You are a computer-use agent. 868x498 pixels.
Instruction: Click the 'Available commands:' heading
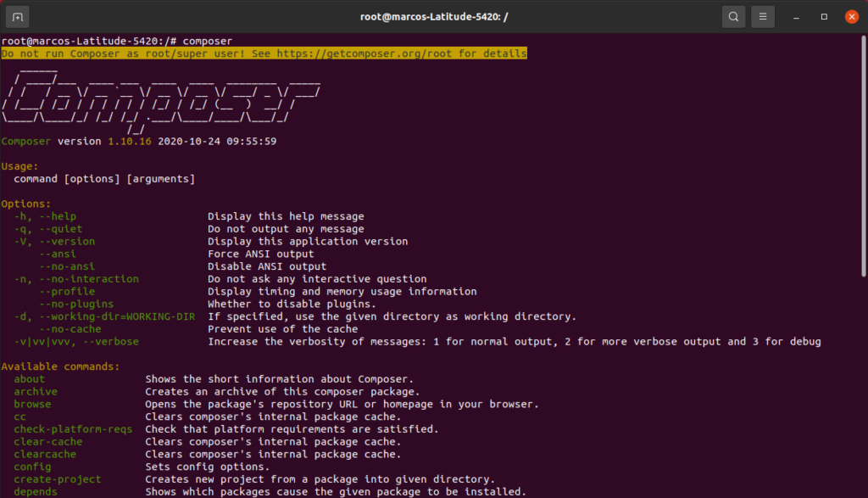click(60, 367)
